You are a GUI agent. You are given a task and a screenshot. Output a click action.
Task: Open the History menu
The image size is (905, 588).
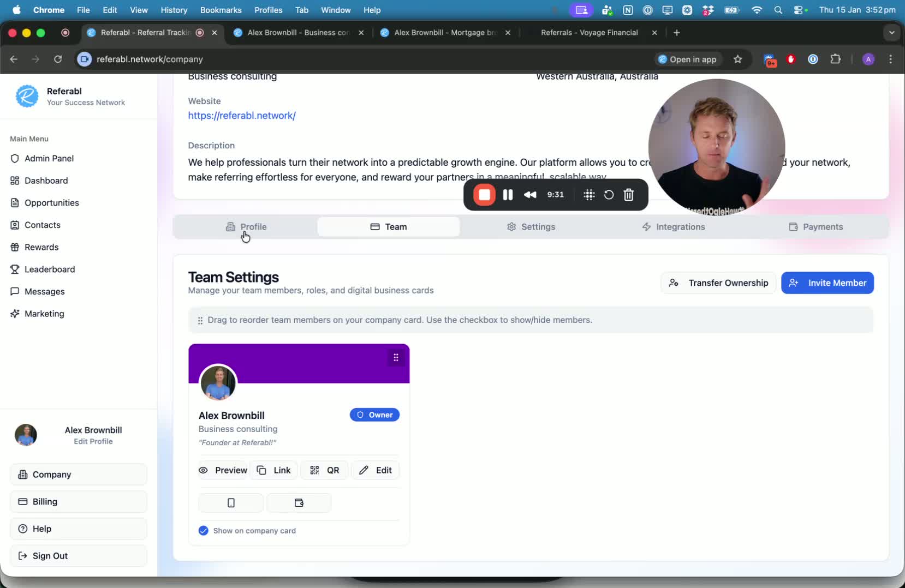coord(174,10)
